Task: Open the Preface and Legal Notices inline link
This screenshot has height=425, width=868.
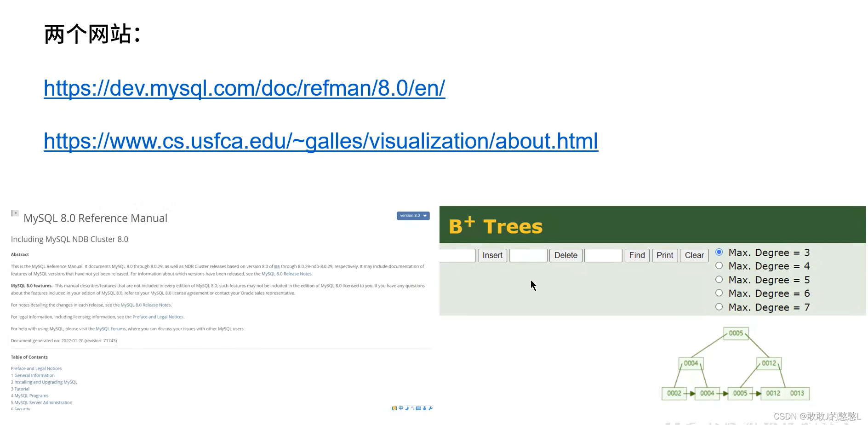Action: click(158, 317)
